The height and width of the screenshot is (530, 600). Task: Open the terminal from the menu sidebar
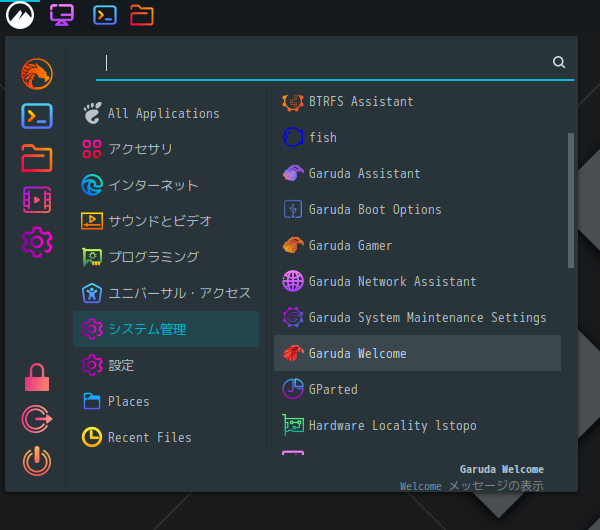click(37, 116)
